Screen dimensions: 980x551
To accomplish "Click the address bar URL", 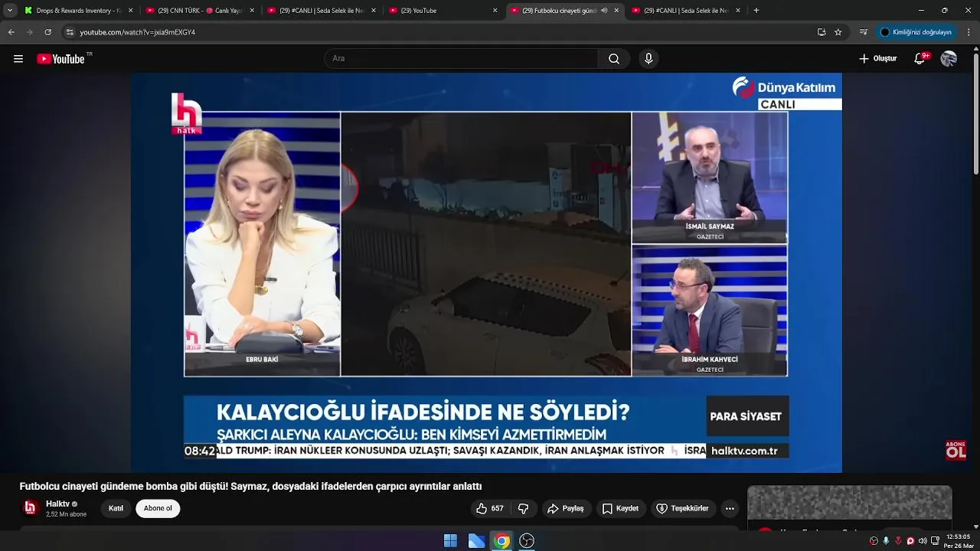I will (138, 32).
